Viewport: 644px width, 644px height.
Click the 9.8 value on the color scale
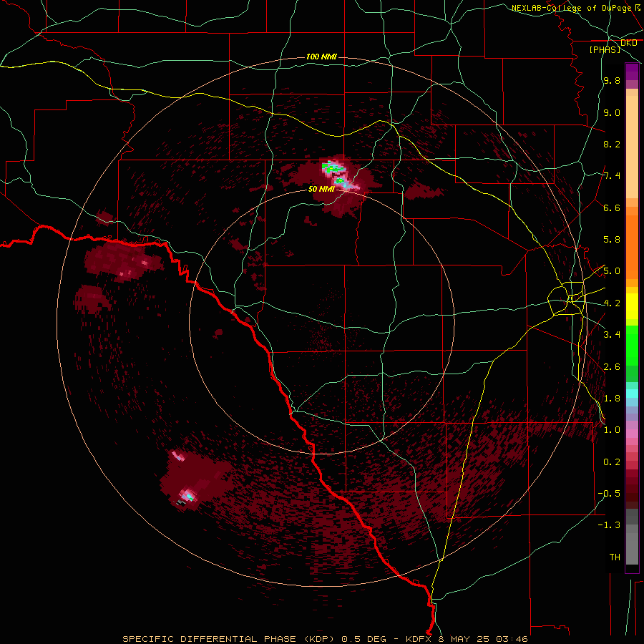point(612,81)
